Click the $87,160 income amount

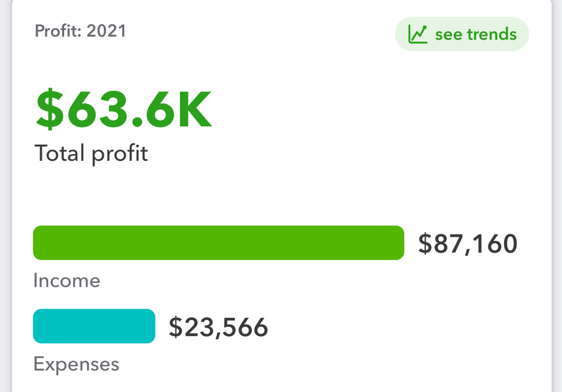tap(467, 244)
